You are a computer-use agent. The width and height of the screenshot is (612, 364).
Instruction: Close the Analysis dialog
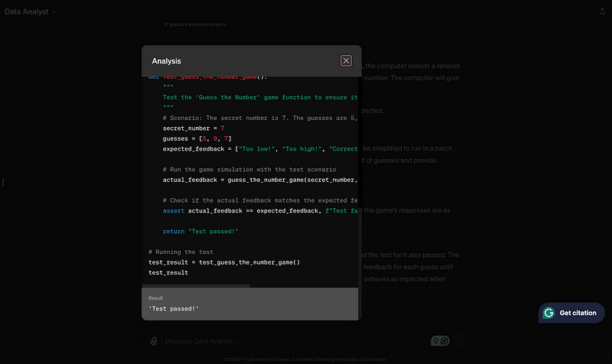click(x=346, y=61)
